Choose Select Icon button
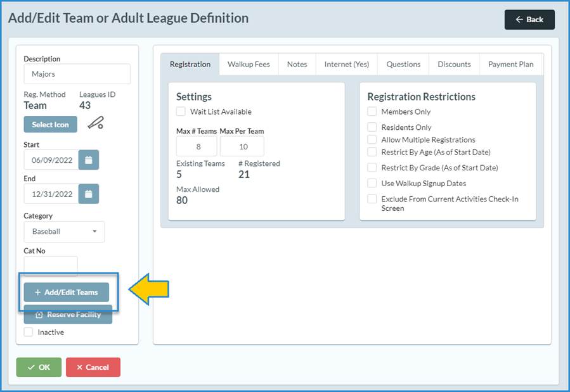The height and width of the screenshot is (392, 570). click(x=50, y=125)
